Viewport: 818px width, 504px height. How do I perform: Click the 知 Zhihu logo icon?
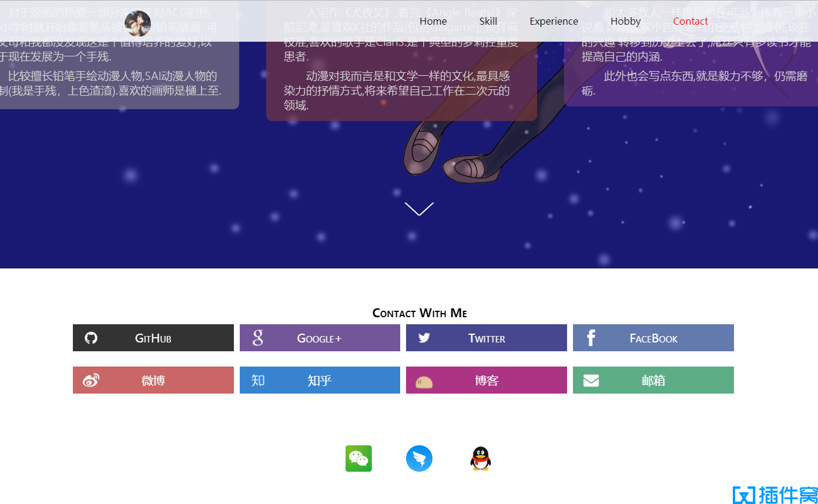pyautogui.click(x=258, y=380)
